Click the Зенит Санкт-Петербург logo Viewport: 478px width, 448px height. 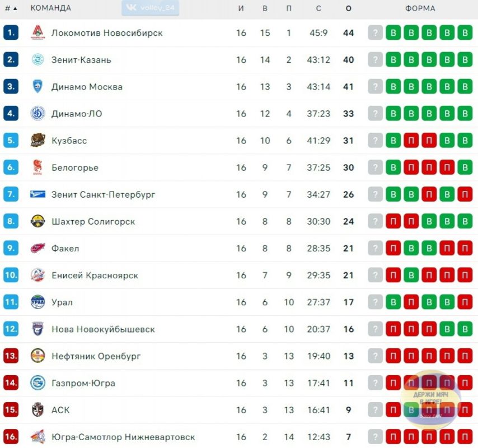(x=38, y=194)
